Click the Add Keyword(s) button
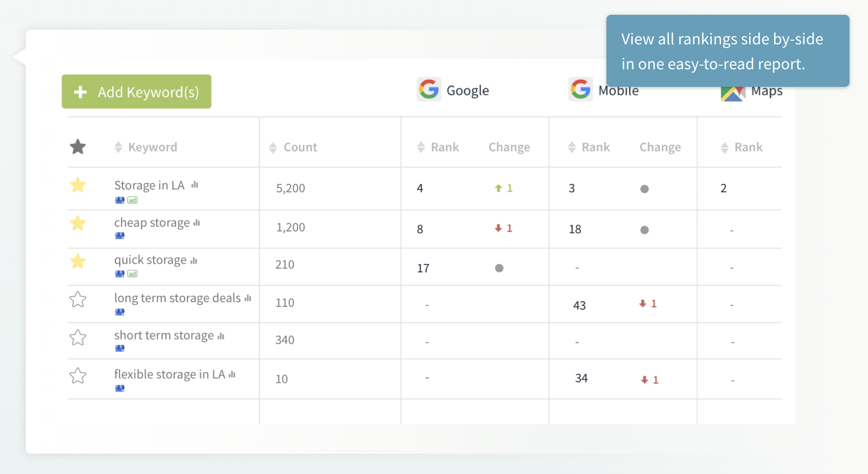 coord(136,91)
